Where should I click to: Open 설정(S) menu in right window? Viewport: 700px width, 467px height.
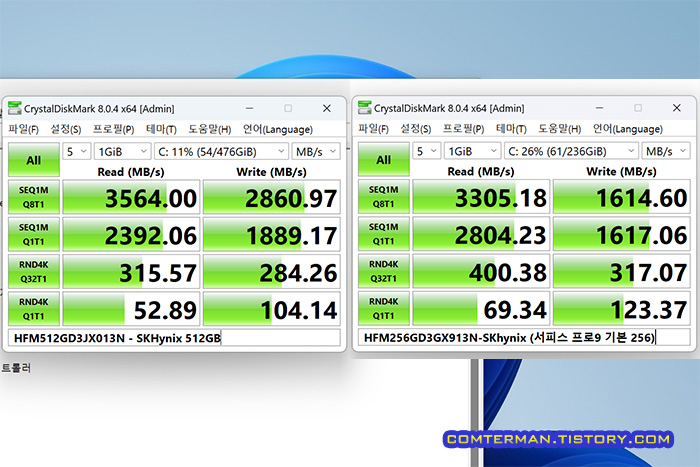tap(416, 129)
